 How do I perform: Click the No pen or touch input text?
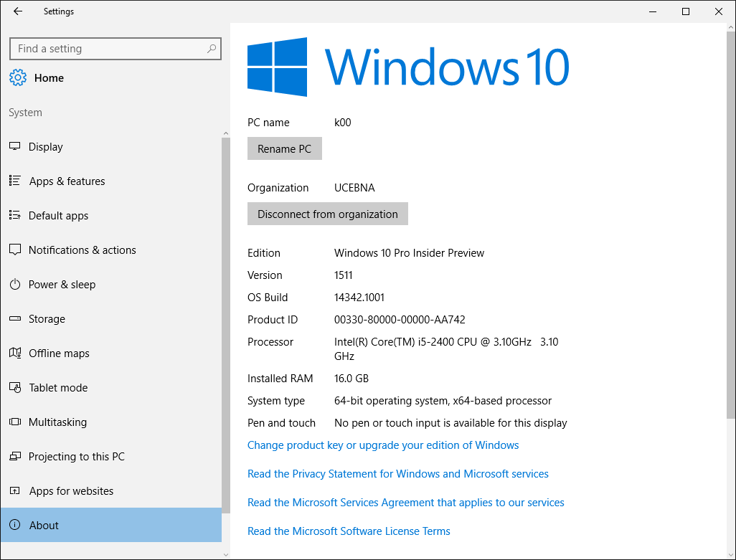450,423
